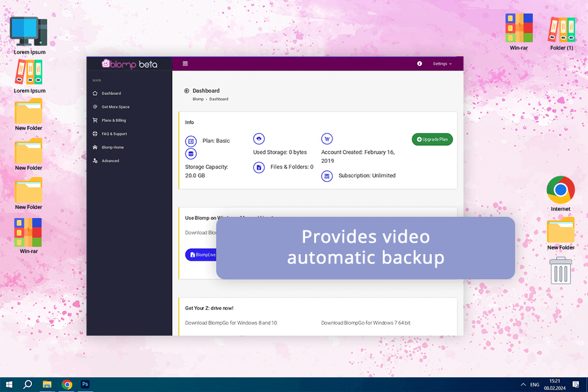Screen dimensions: 588x392
Task: Click the lifebuoy icon for FAQ & Support
Action: tap(95, 134)
